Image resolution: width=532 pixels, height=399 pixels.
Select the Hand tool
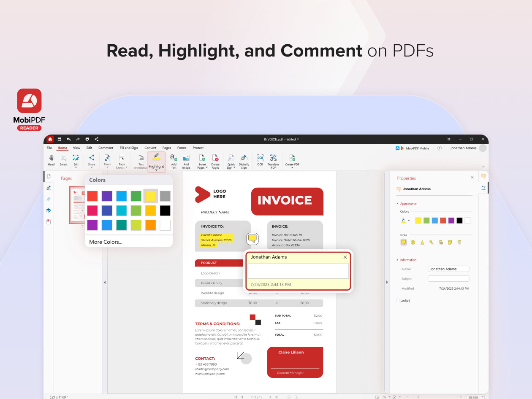51,160
